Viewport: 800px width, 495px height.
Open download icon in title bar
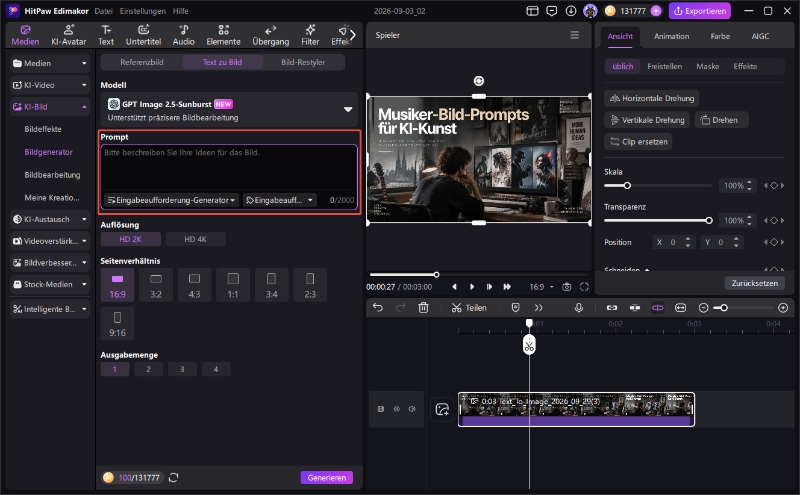571,11
